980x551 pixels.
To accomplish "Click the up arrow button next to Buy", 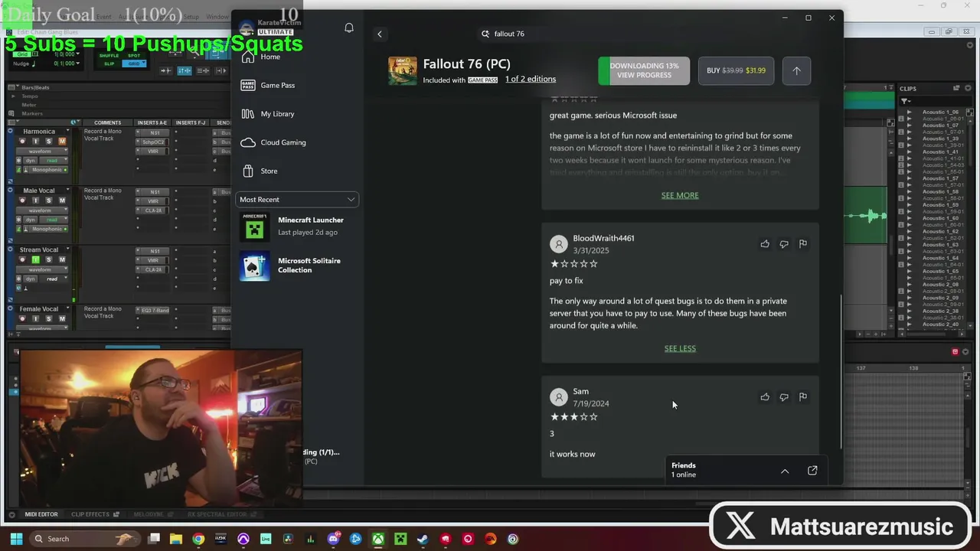I will tap(796, 70).
